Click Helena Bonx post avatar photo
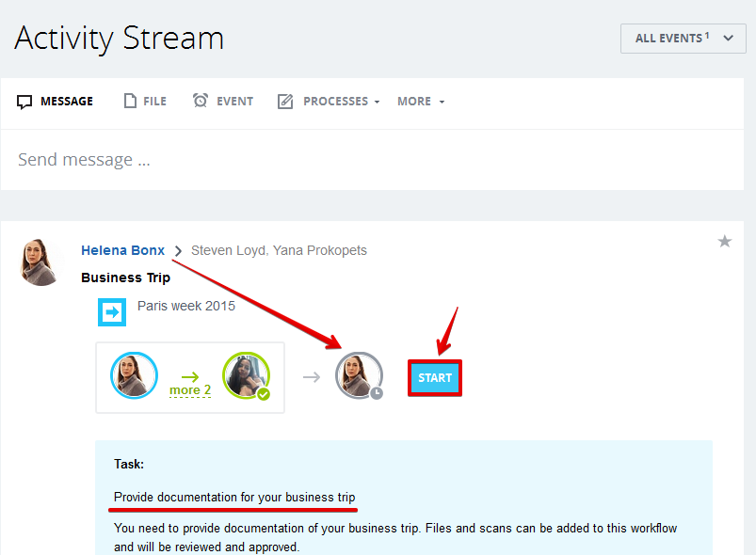This screenshot has height=555, width=756. [40, 262]
